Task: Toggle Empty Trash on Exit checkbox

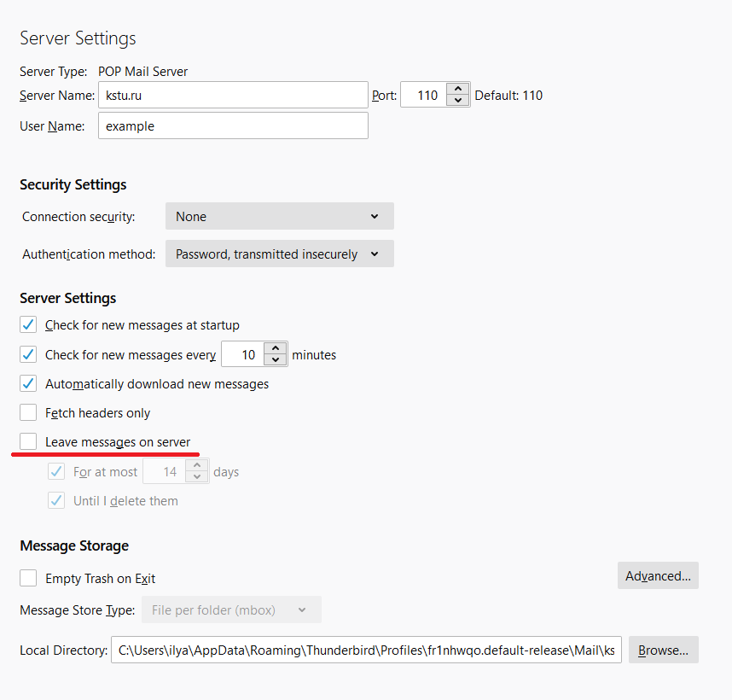Action: tap(29, 579)
